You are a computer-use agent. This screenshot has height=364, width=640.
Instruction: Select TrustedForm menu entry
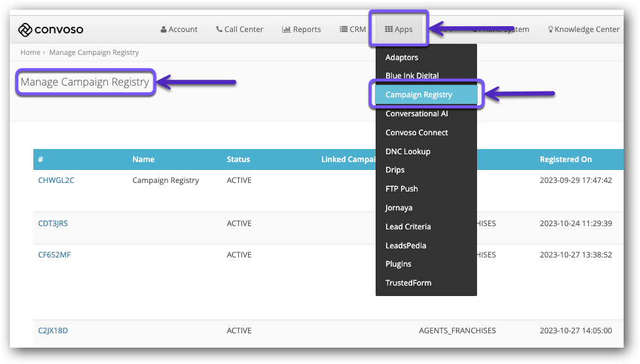tap(408, 282)
